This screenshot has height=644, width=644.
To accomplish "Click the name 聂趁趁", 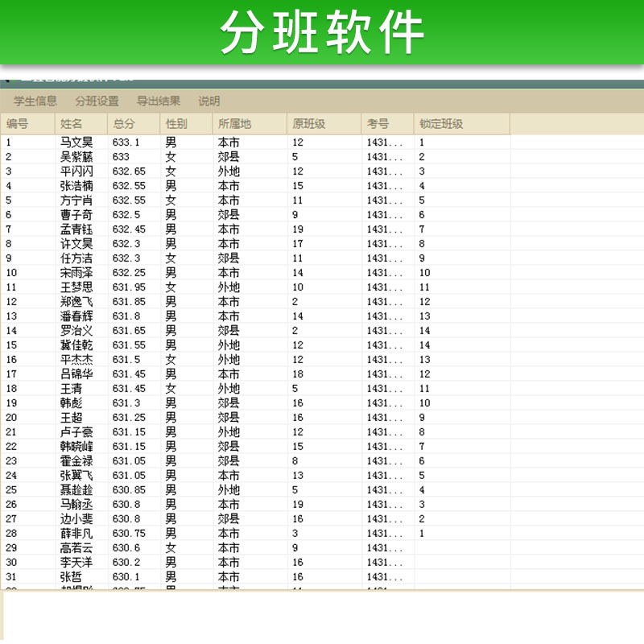I will tap(76, 490).
